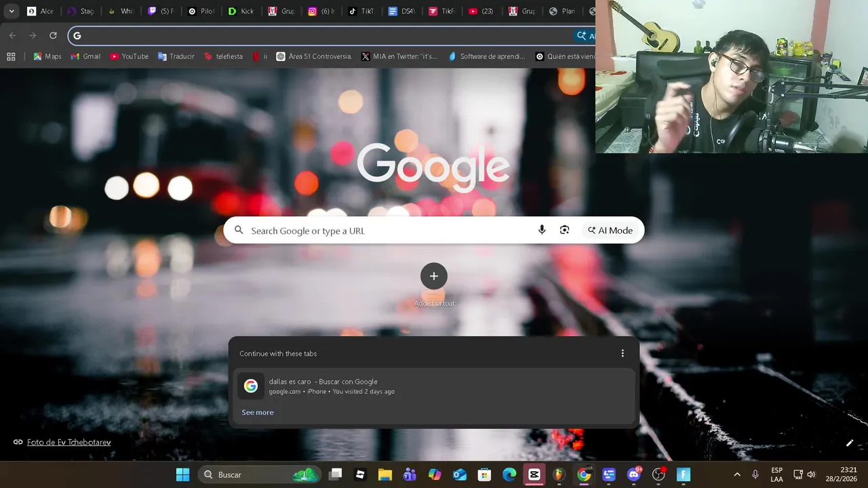Customize the page with pencil icon
The width and height of the screenshot is (868, 488).
tap(850, 443)
